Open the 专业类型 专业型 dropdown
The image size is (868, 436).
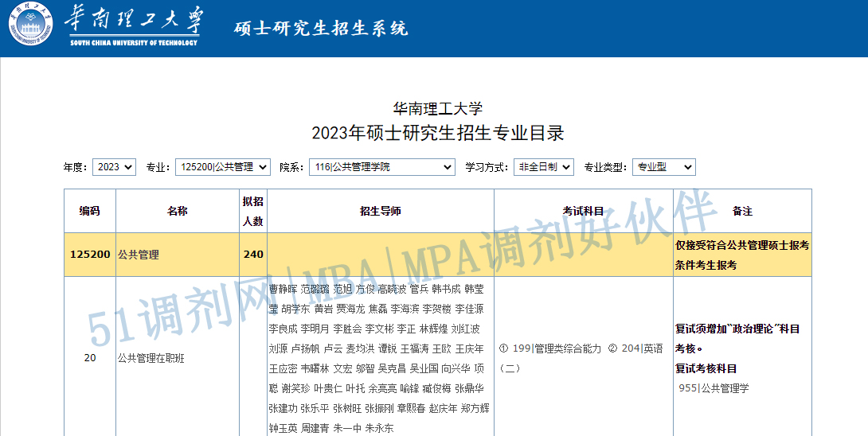tap(663, 167)
